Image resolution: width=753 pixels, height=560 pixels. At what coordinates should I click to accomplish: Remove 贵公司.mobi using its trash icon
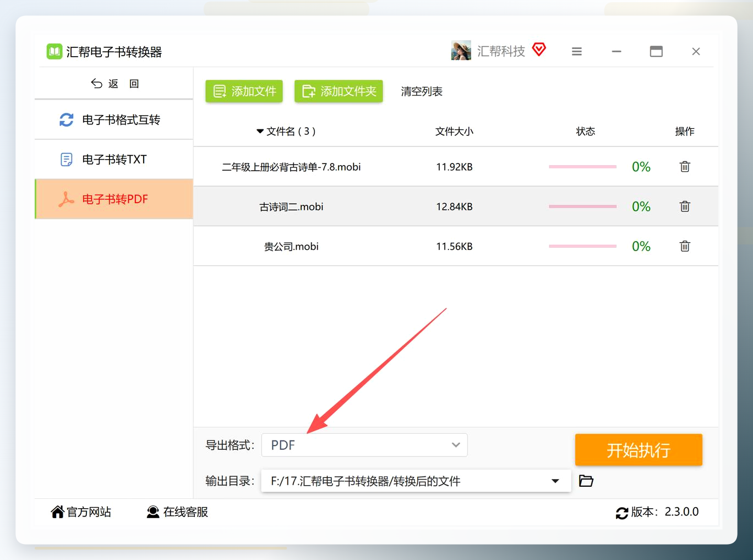pyautogui.click(x=685, y=246)
